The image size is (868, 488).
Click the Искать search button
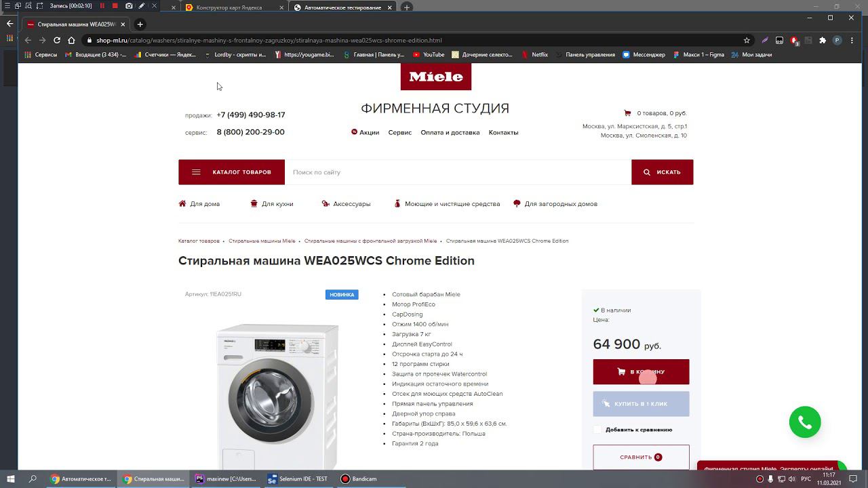[x=662, y=172]
